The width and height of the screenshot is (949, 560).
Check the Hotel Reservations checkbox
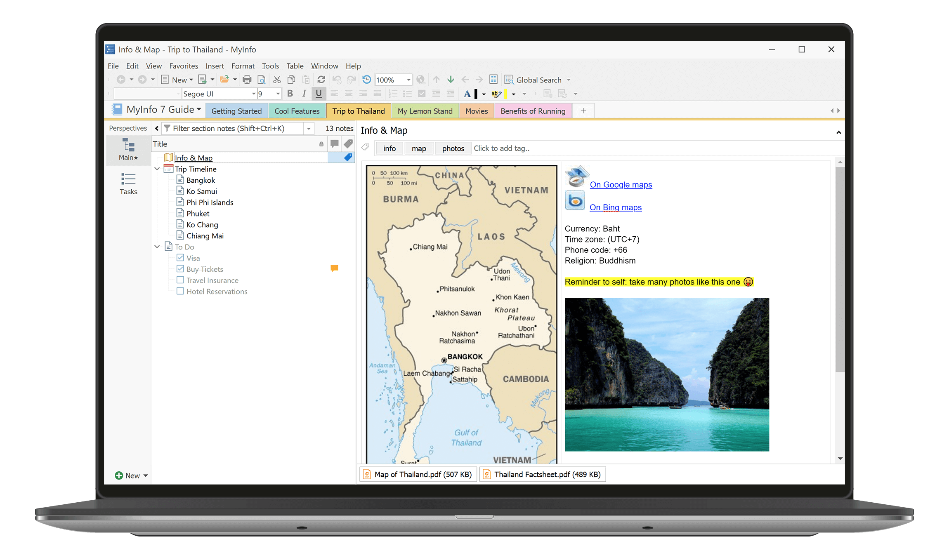coord(180,291)
